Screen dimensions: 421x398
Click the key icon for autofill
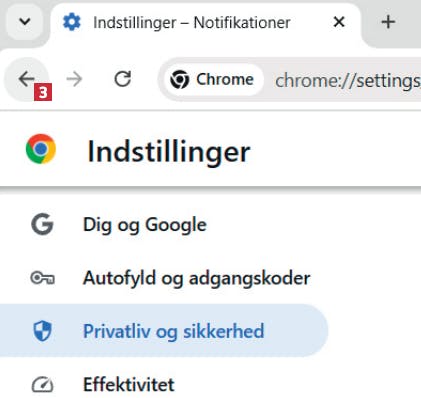tap(42, 278)
